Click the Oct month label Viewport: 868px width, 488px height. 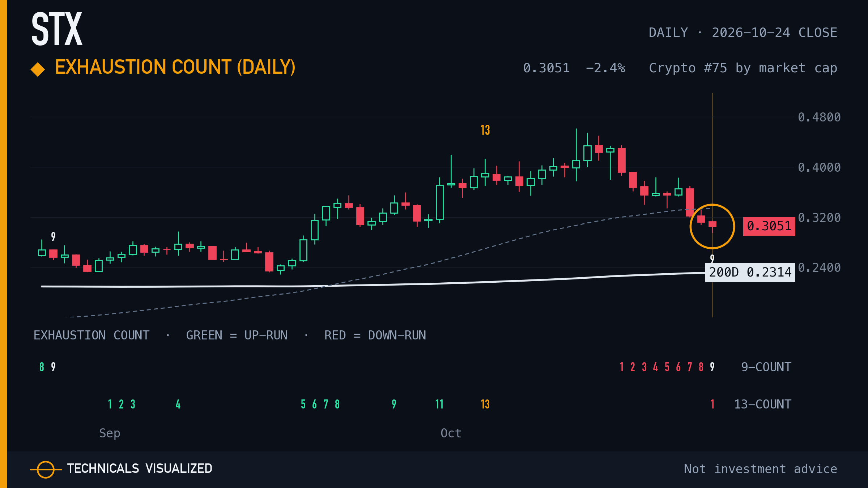451,433
